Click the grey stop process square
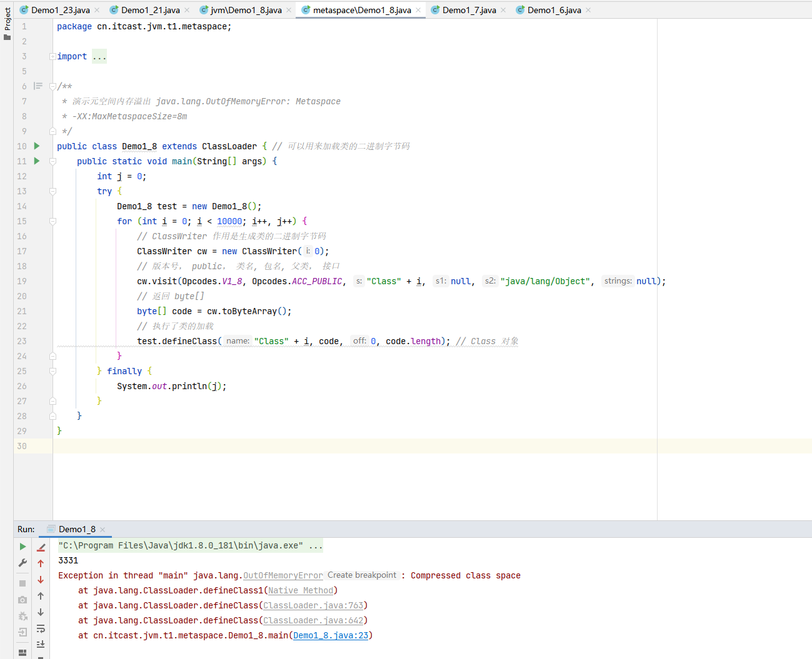812x659 pixels. pos(23,583)
